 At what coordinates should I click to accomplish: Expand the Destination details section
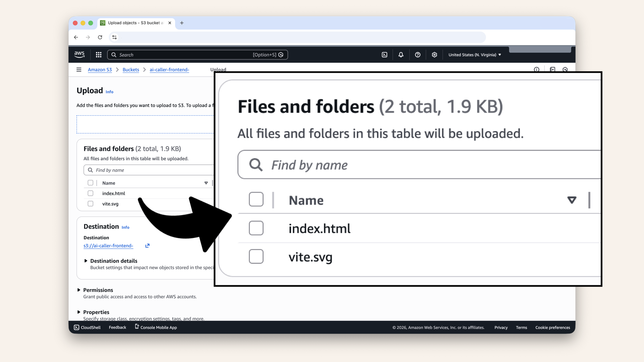pos(86,261)
